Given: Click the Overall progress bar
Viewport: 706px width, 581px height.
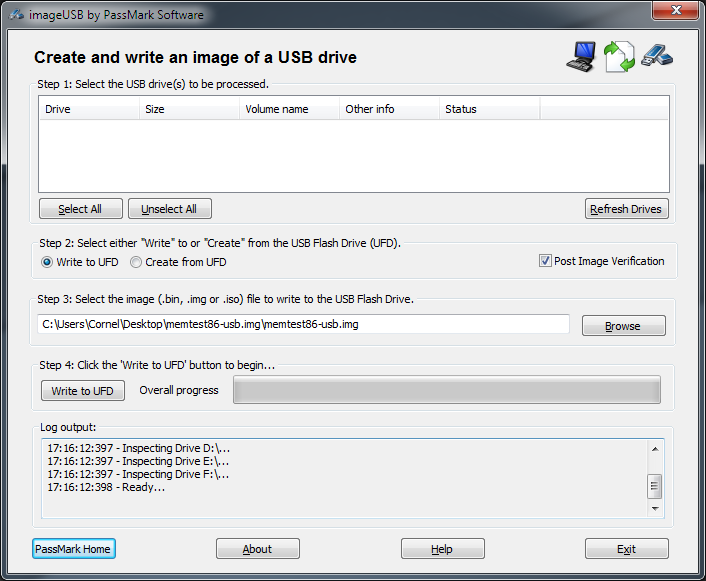Looking at the screenshot, I should [x=447, y=390].
